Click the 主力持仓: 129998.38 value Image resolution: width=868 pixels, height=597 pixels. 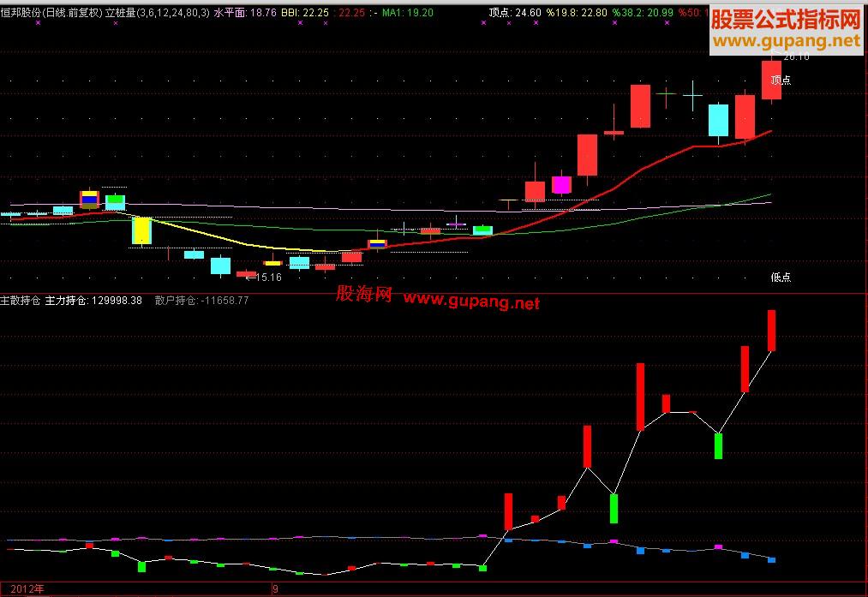point(93,301)
